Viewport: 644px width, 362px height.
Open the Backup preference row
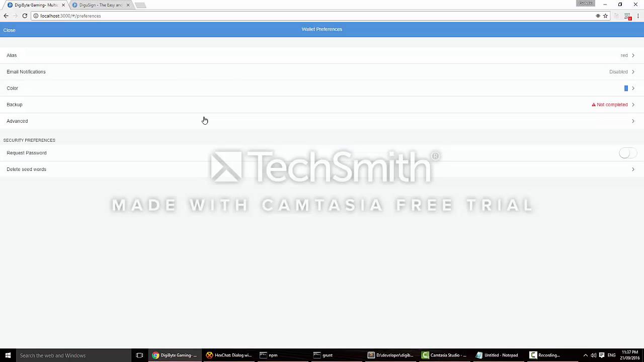(322, 105)
